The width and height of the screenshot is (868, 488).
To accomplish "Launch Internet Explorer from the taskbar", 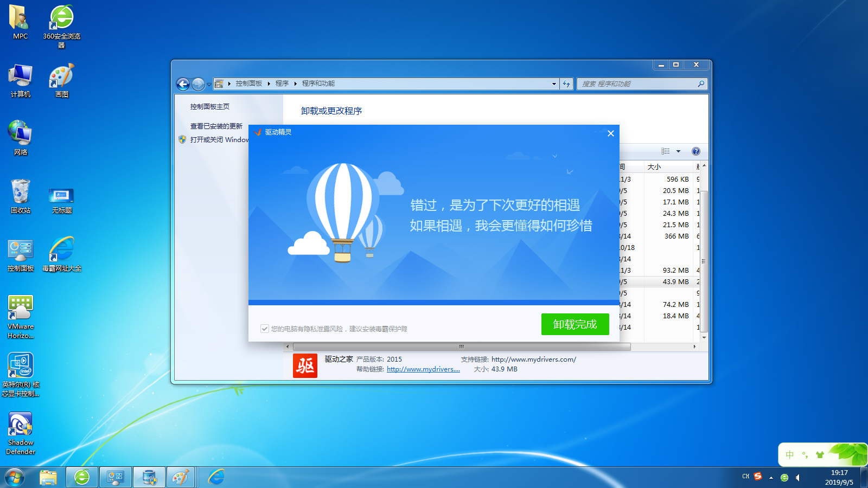I will [216, 477].
